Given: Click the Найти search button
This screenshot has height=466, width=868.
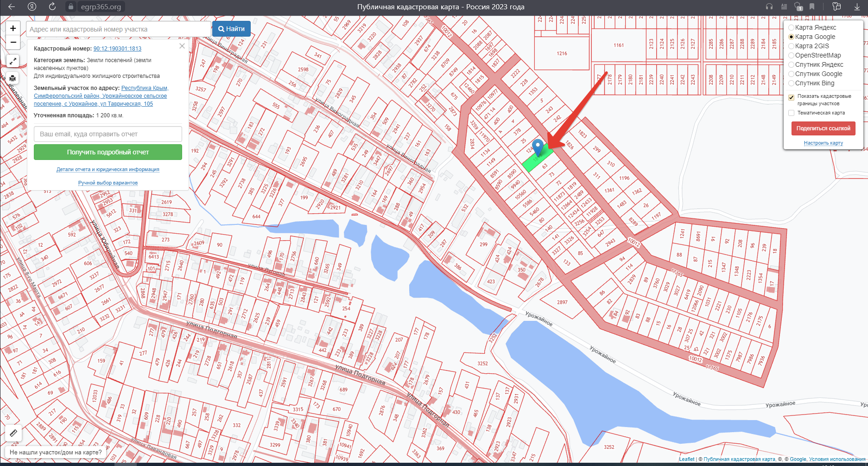Looking at the screenshot, I should [x=232, y=29].
